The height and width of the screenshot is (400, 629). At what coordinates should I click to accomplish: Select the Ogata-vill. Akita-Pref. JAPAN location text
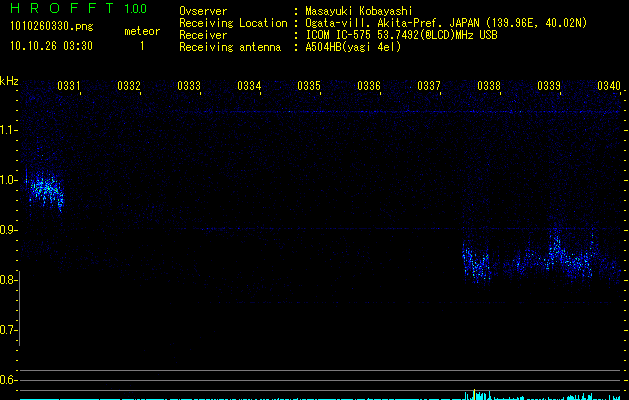446,23
